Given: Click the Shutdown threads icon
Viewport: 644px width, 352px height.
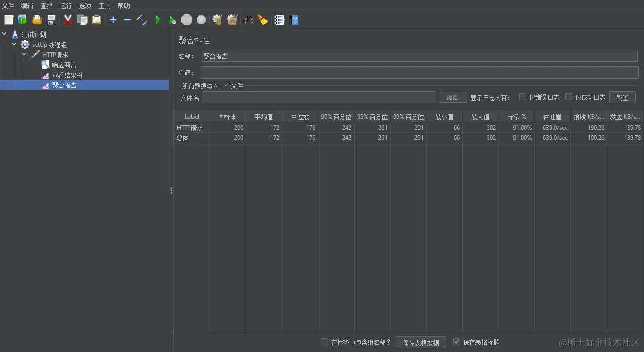Looking at the screenshot, I should tap(201, 20).
